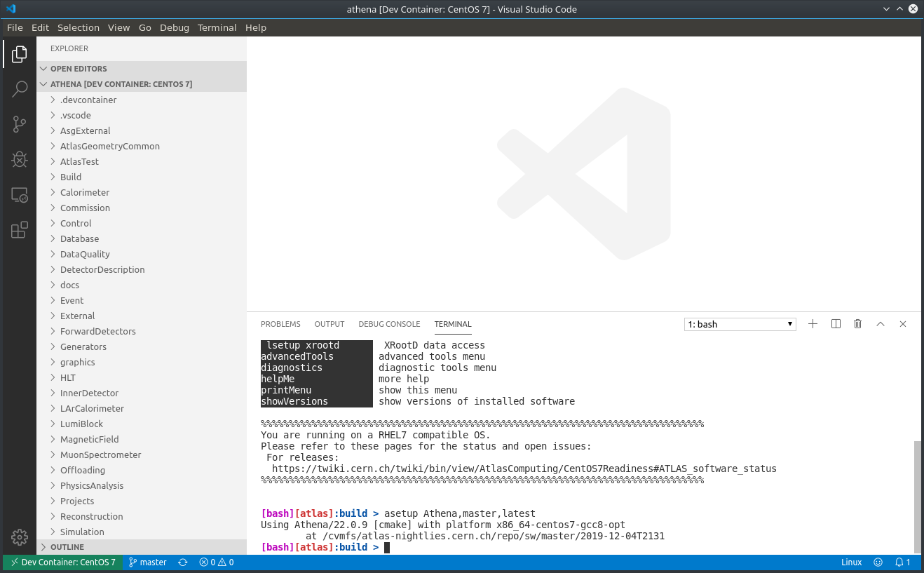Select the Build folder
Image resolution: width=924 pixels, height=573 pixels.
click(x=142, y=177)
